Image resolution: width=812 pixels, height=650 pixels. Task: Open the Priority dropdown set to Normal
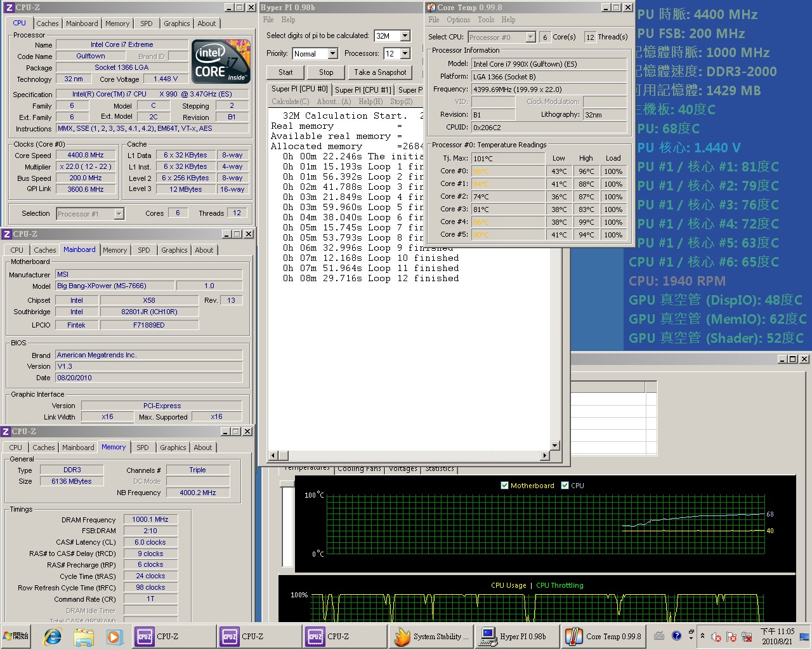coord(332,54)
